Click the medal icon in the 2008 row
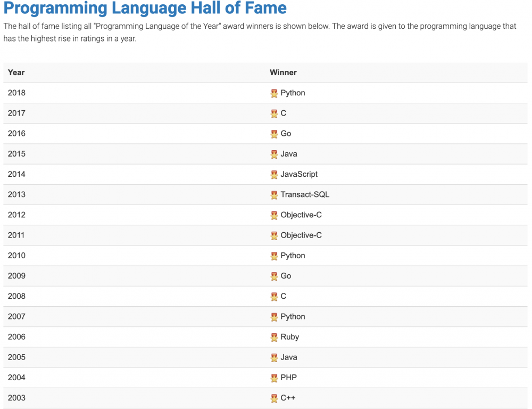Screen dimensions: 532x409 pos(274,297)
